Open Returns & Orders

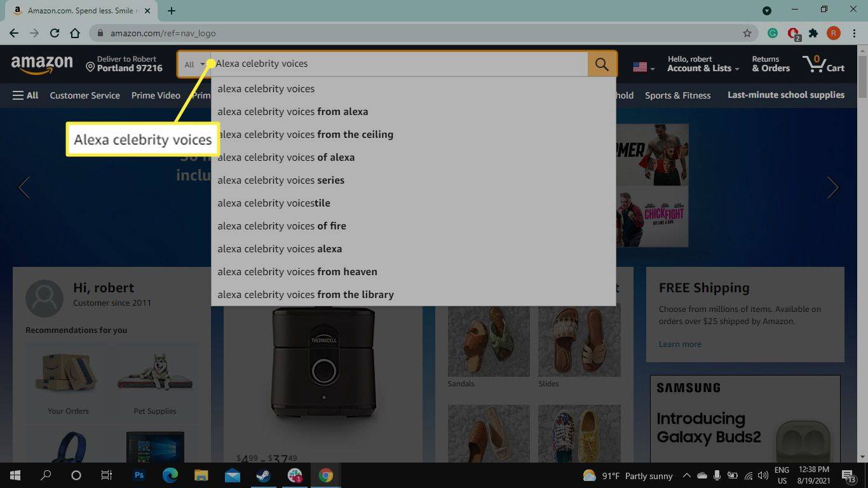pyautogui.click(x=771, y=64)
